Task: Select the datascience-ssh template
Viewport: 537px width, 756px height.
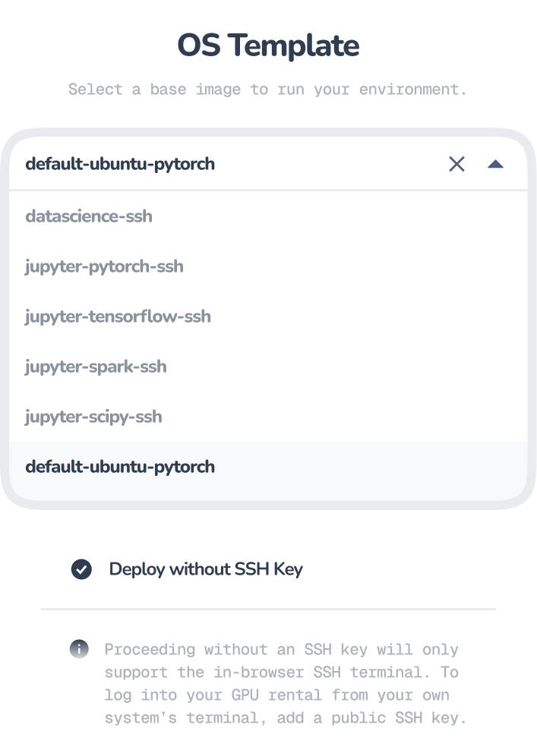Action: click(89, 216)
